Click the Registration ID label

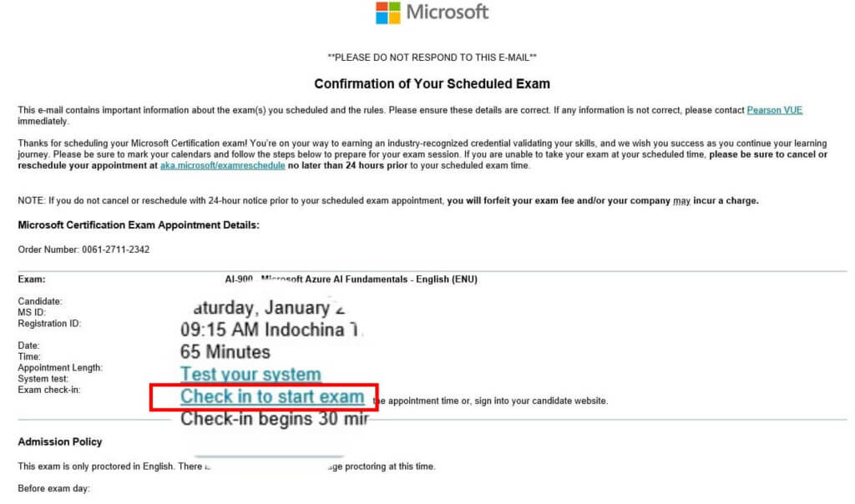pos(49,323)
